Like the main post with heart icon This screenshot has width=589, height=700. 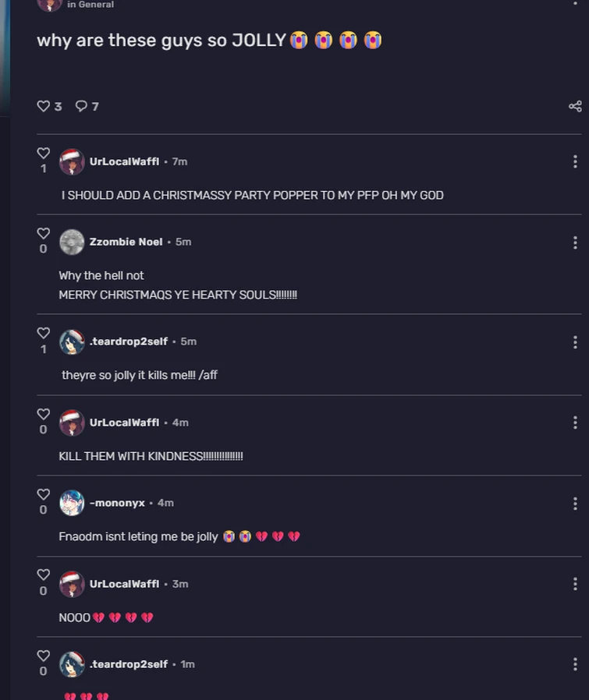44,106
